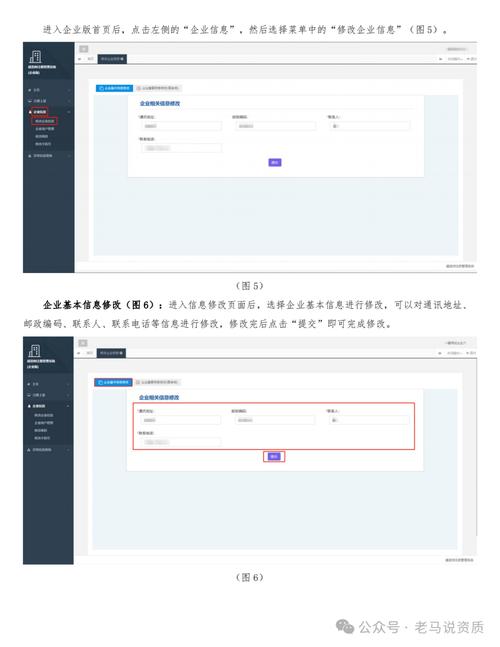Click 邮政编码 input field in Figure 5
Viewport: 500px width, 647px height.
[x=275, y=126]
